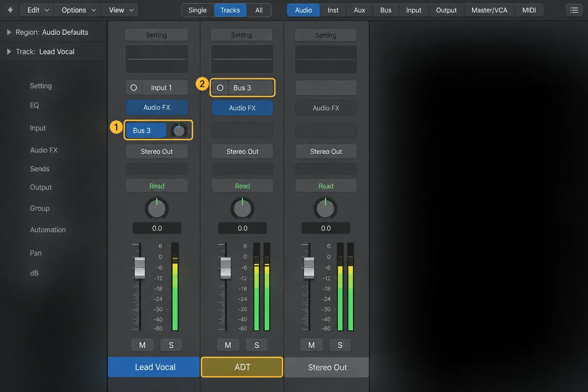Open Stereo Out strip output slot
This screenshot has height=392, width=588.
326,152
